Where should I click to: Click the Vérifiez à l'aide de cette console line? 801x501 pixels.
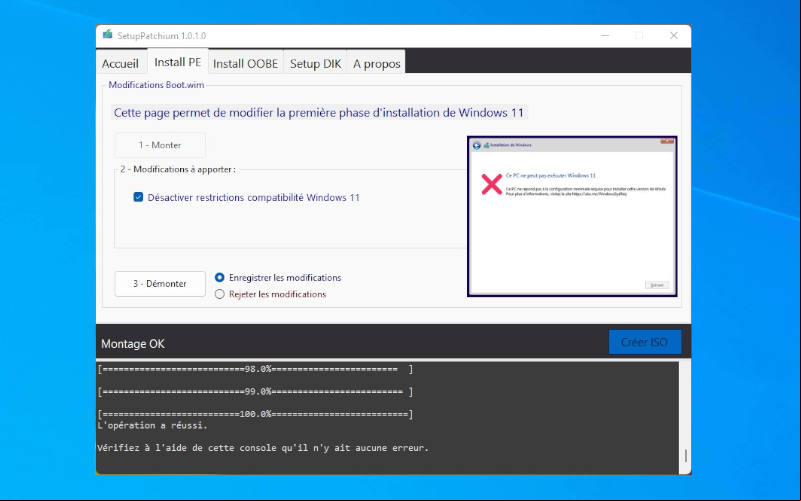(263, 448)
